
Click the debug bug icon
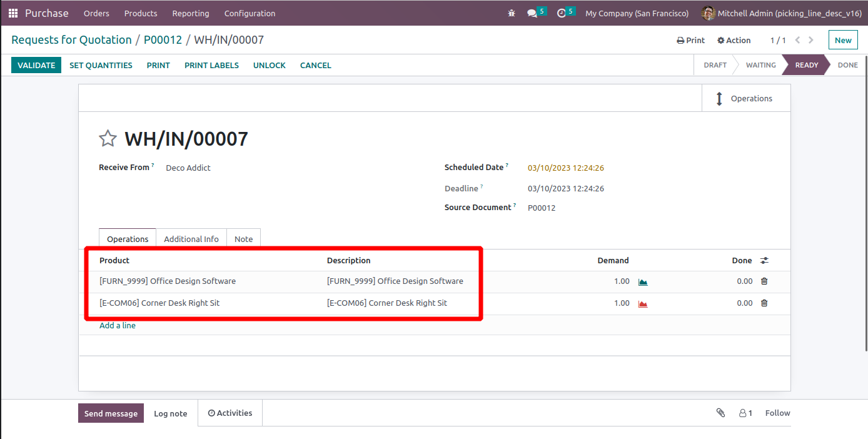512,13
